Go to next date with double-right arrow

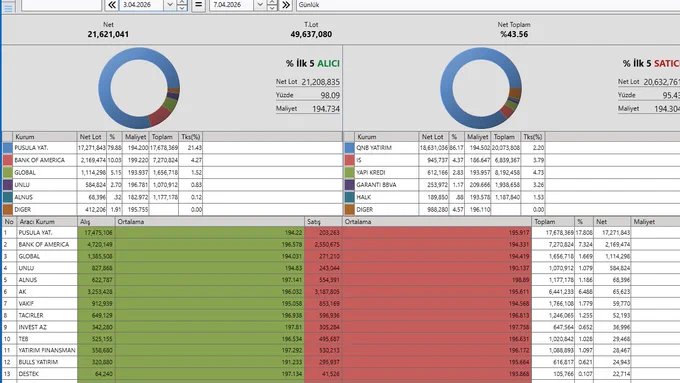click(x=286, y=5)
